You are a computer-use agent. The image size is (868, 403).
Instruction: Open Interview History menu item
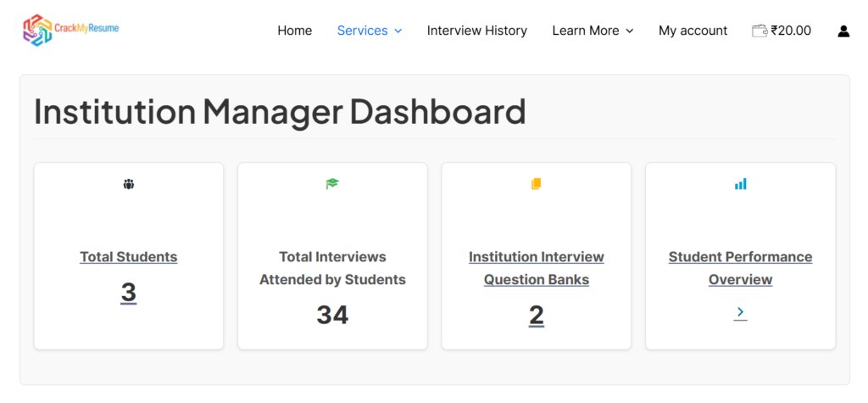[x=476, y=31]
